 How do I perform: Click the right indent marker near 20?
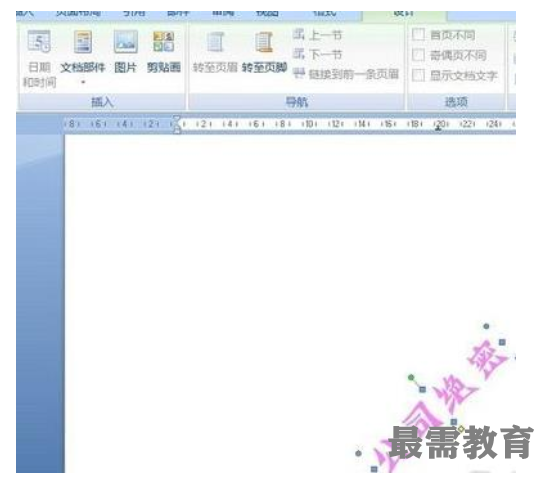(x=438, y=129)
